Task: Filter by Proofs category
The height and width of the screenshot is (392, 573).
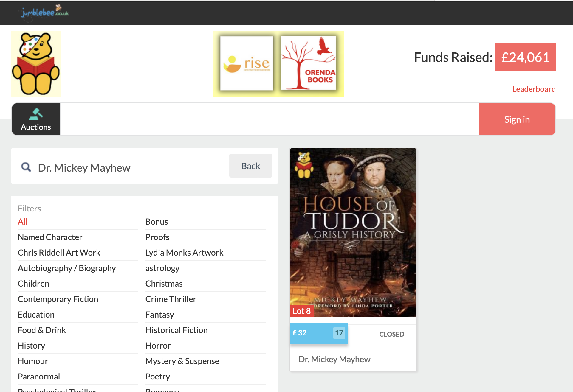Action: (x=157, y=237)
